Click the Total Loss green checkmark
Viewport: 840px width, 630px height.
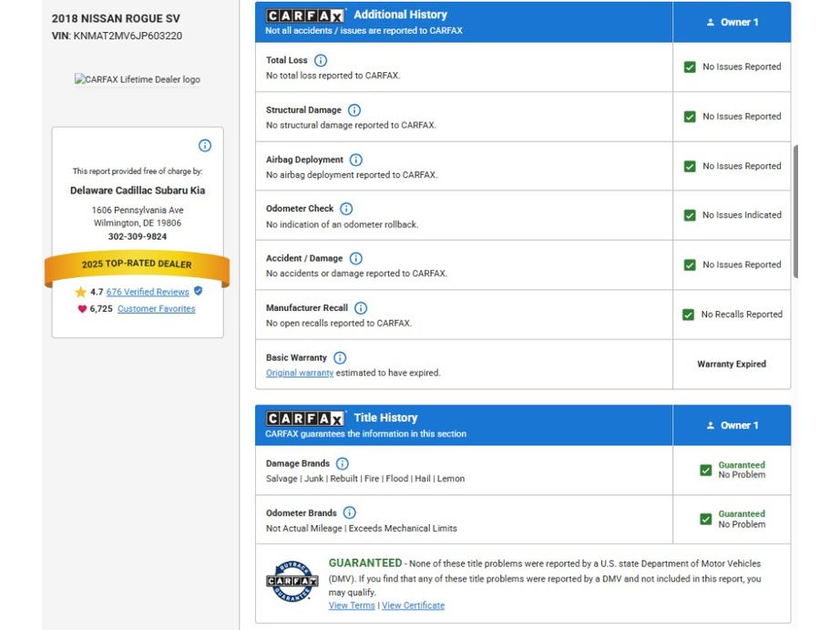click(690, 67)
